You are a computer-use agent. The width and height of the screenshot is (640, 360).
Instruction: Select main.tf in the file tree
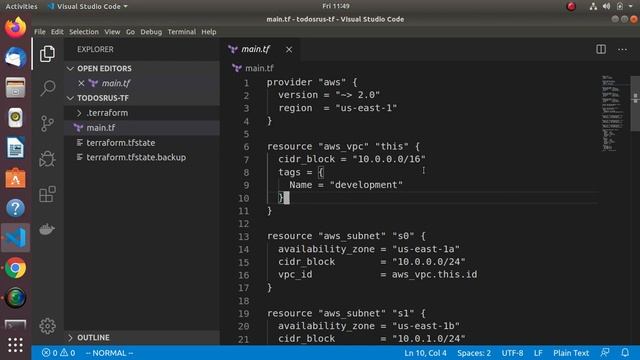point(142,128)
